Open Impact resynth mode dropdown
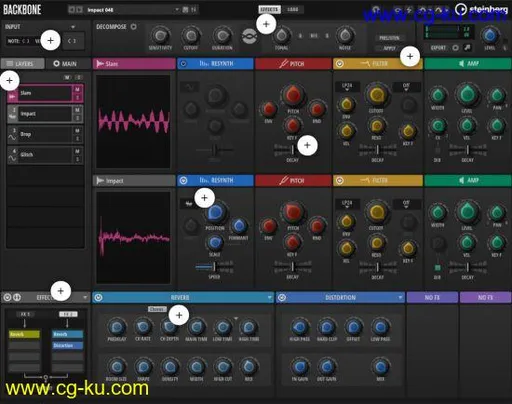Screen dimensions: 512x404 point(189,204)
